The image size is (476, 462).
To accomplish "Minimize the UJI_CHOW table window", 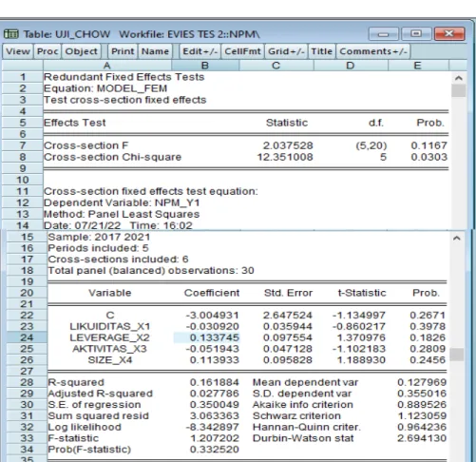I will tap(383, 34).
